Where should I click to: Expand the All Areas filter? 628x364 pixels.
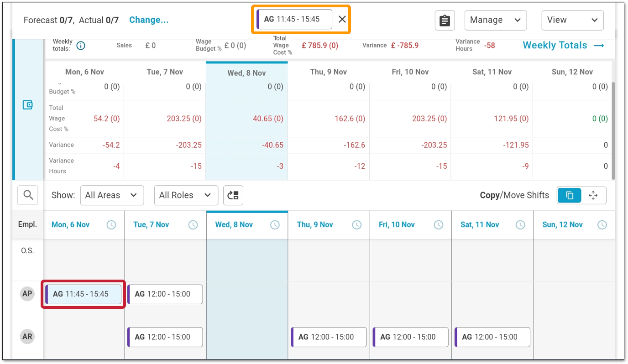[112, 195]
